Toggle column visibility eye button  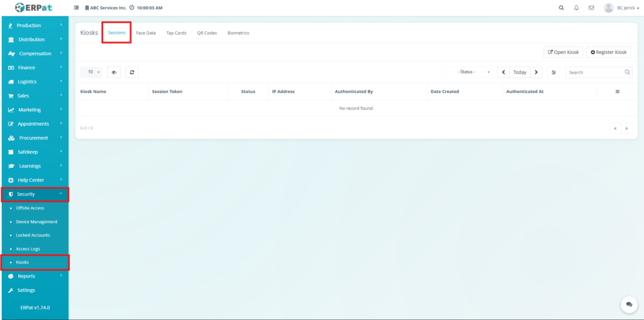tap(114, 72)
